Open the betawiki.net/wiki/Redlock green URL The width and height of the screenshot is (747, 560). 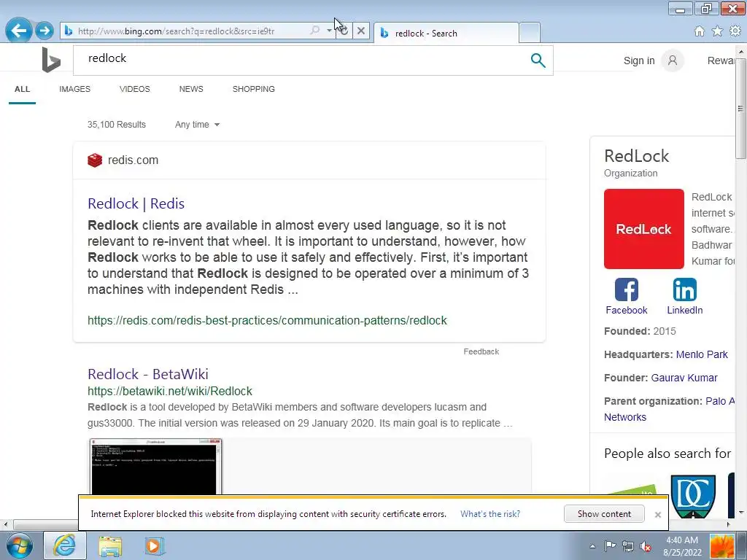[x=169, y=391]
